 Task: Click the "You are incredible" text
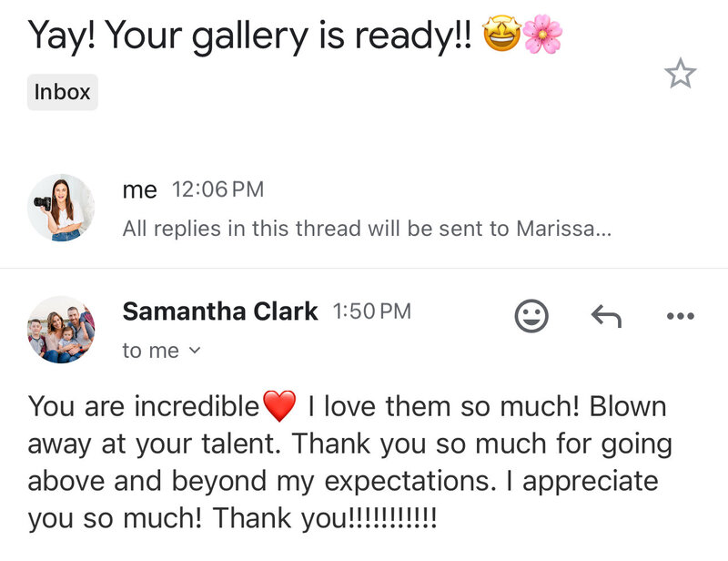tap(144, 406)
